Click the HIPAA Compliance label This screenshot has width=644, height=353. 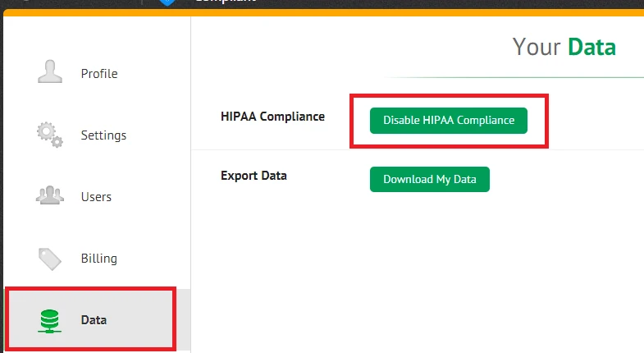pos(272,117)
